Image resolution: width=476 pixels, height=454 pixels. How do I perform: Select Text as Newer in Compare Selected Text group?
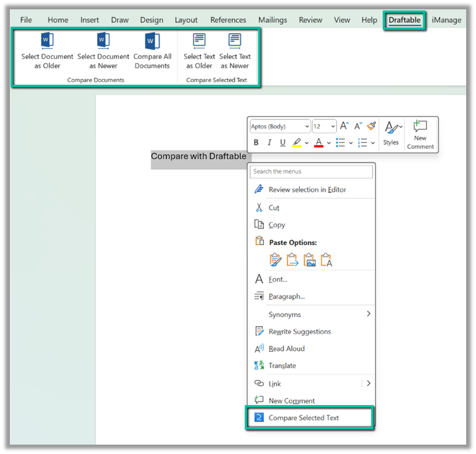[234, 52]
